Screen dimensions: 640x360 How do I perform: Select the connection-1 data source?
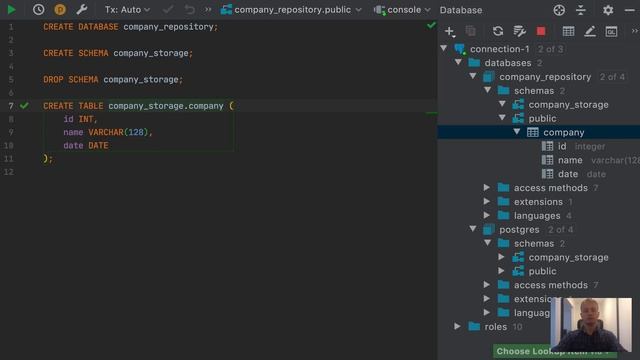500,49
